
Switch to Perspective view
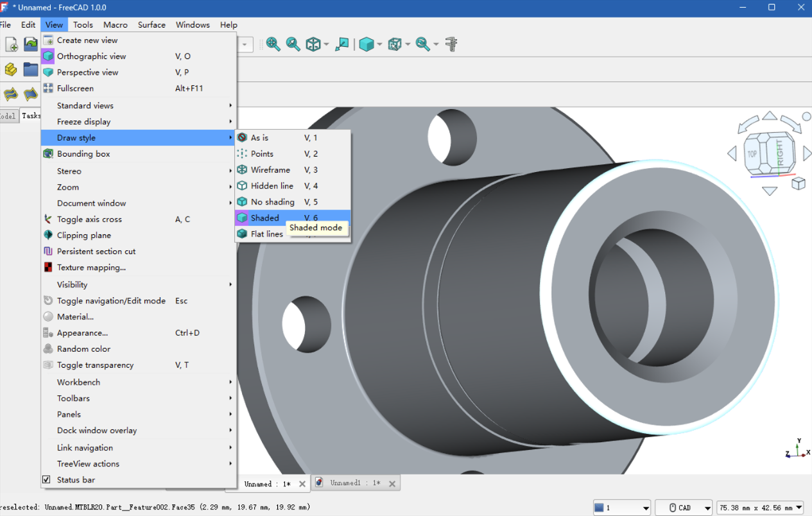point(87,73)
